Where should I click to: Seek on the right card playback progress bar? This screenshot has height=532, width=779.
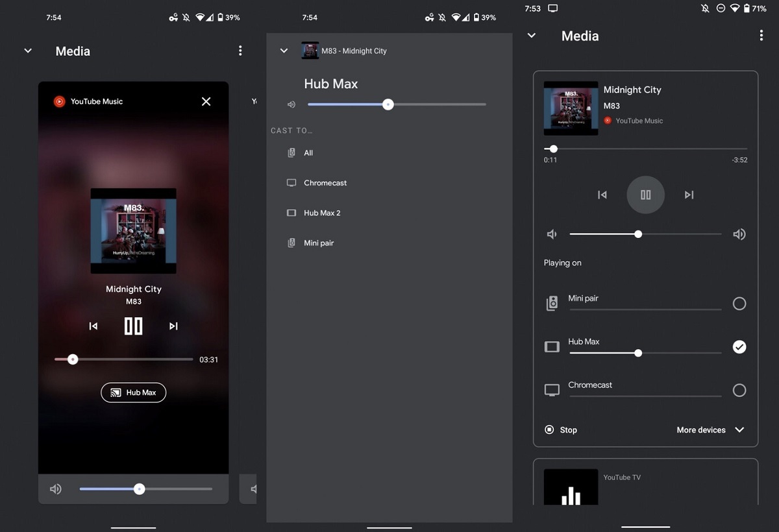(645, 149)
